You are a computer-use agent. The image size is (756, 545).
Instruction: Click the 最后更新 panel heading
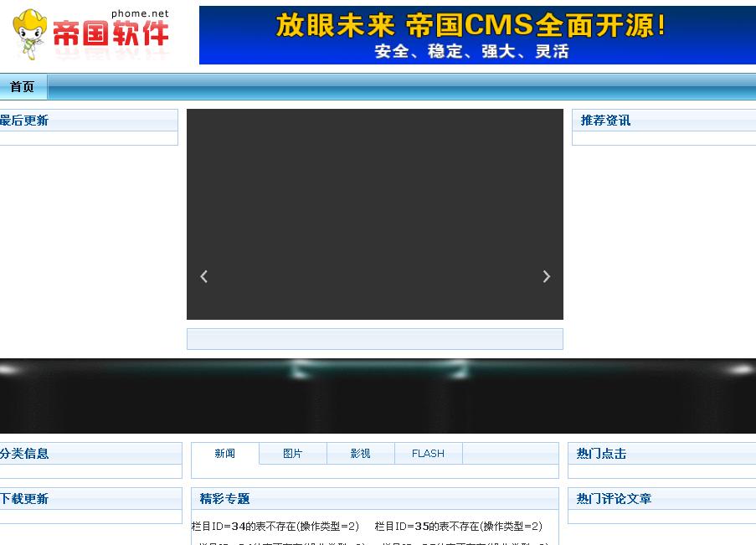[24, 121]
